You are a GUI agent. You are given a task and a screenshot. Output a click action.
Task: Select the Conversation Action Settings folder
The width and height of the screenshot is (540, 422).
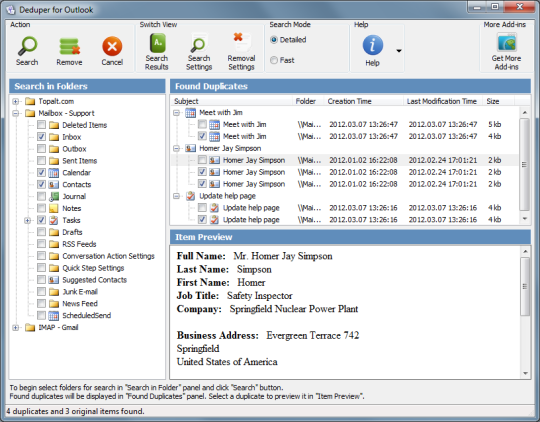pos(108,256)
